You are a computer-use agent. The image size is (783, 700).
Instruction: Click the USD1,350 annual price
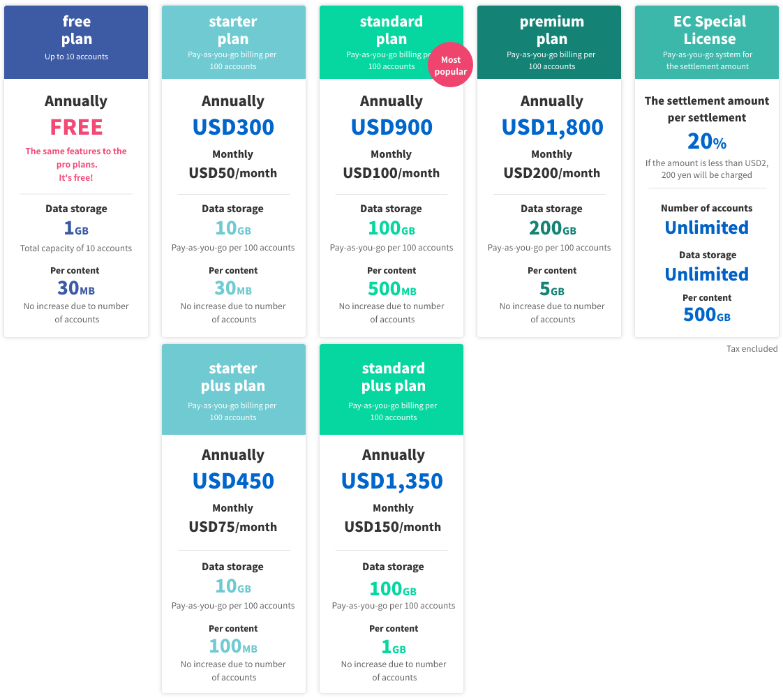pos(392,481)
